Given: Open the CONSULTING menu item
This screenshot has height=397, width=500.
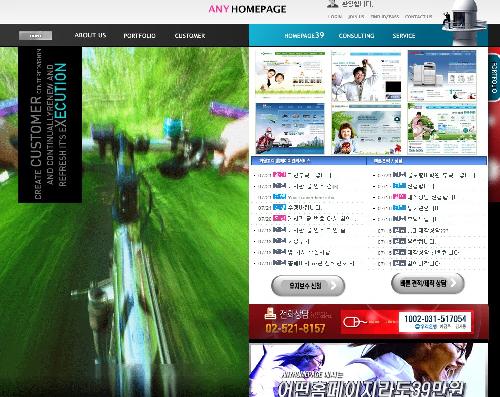Looking at the screenshot, I should (356, 36).
